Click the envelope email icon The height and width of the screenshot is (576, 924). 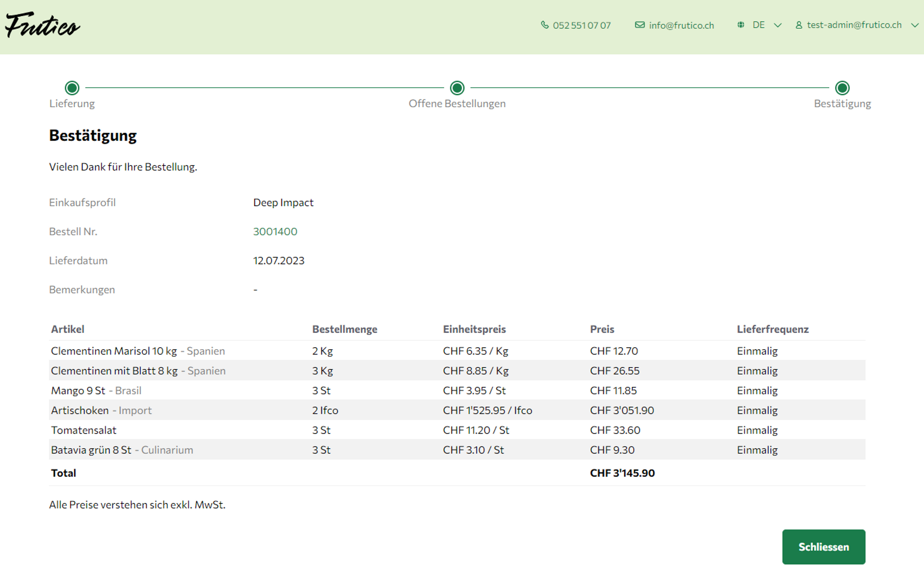(639, 25)
